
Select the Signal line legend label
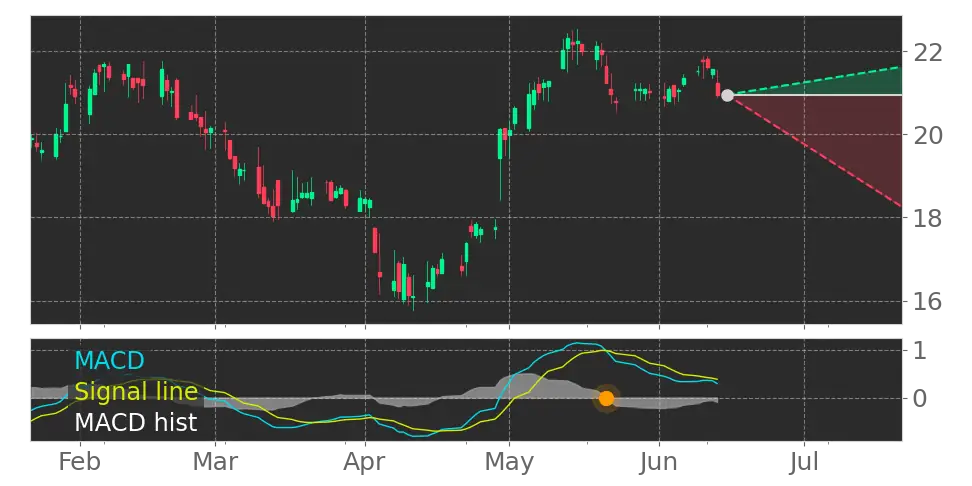click(136, 391)
